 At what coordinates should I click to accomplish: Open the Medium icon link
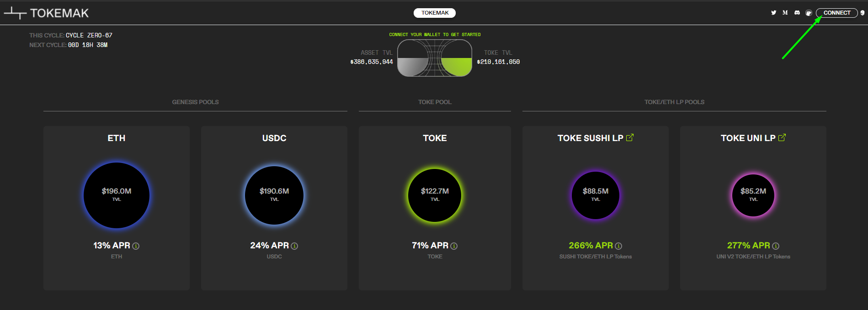785,13
